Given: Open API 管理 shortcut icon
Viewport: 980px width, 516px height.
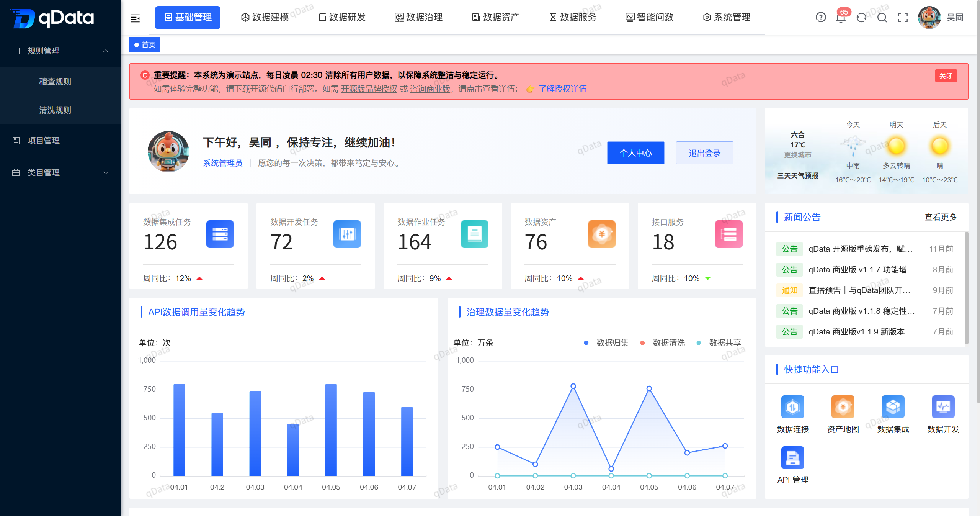Looking at the screenshot, I should (x=793, y=458).
